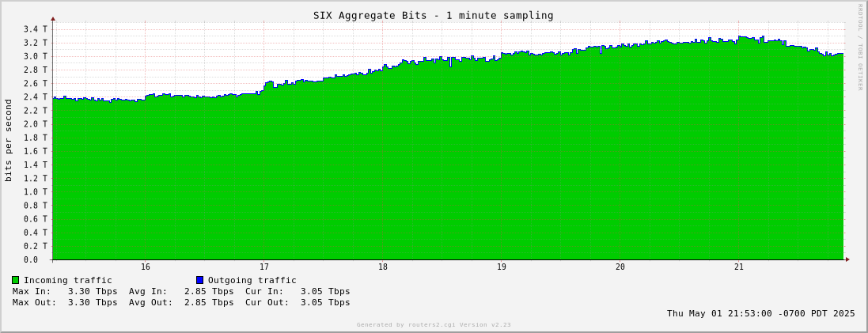Click the hour 17 x-axis label
This screenshot has width=868, height=333.
[263, 267]
